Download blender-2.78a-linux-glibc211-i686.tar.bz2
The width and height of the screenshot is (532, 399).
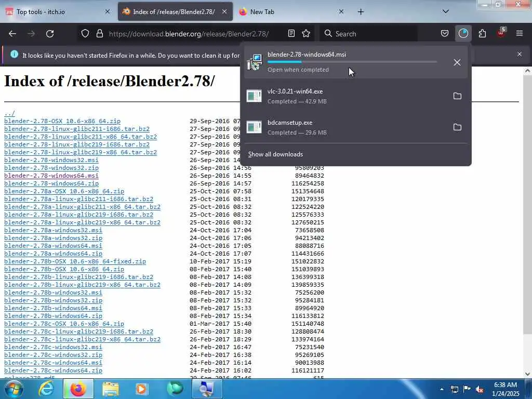[79, 199]
